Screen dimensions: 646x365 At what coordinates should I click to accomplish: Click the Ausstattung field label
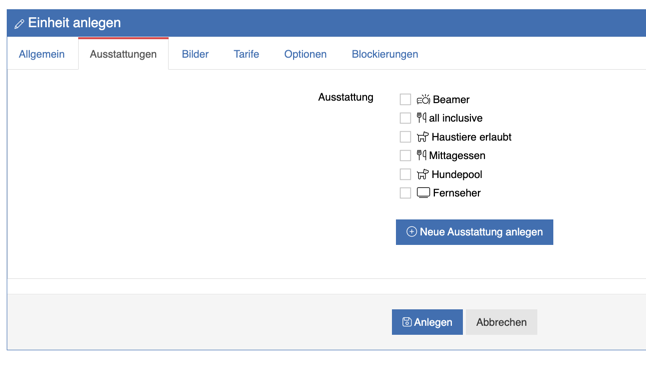point(346,97)
